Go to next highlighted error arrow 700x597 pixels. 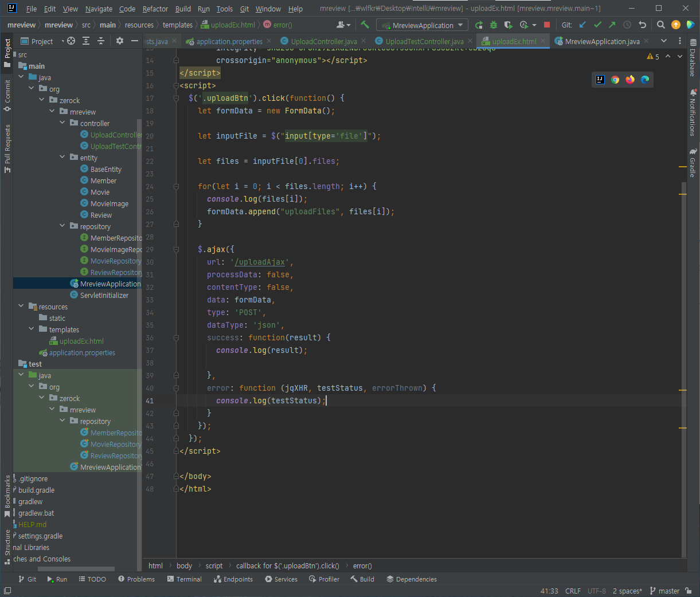pyautogui.click(x=681, y=56)
